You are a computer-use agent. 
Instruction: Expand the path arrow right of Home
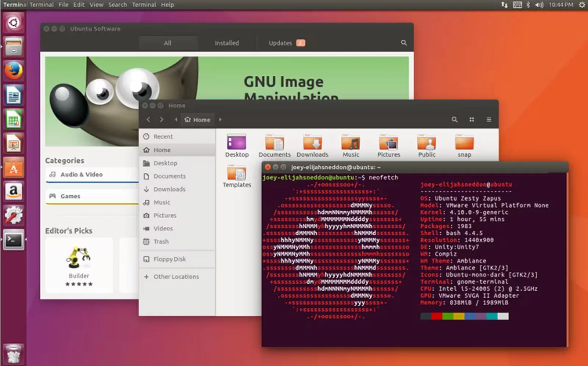[220, 119]
